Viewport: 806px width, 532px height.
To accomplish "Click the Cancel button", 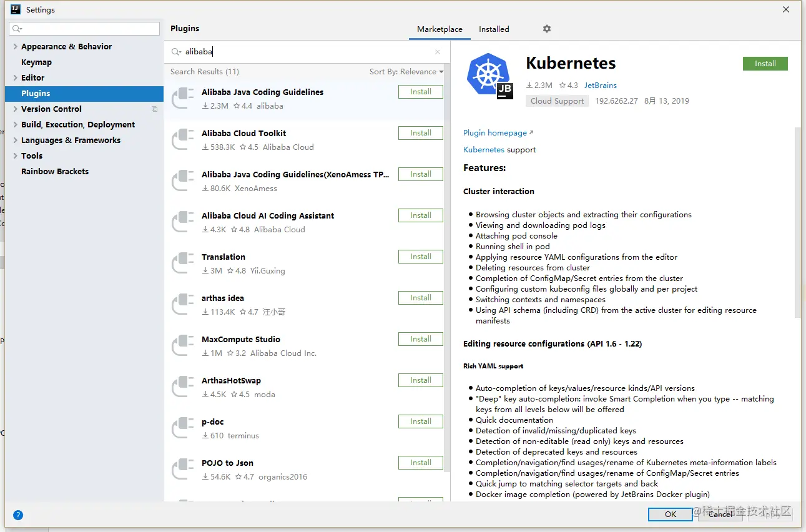I will 720,515.
